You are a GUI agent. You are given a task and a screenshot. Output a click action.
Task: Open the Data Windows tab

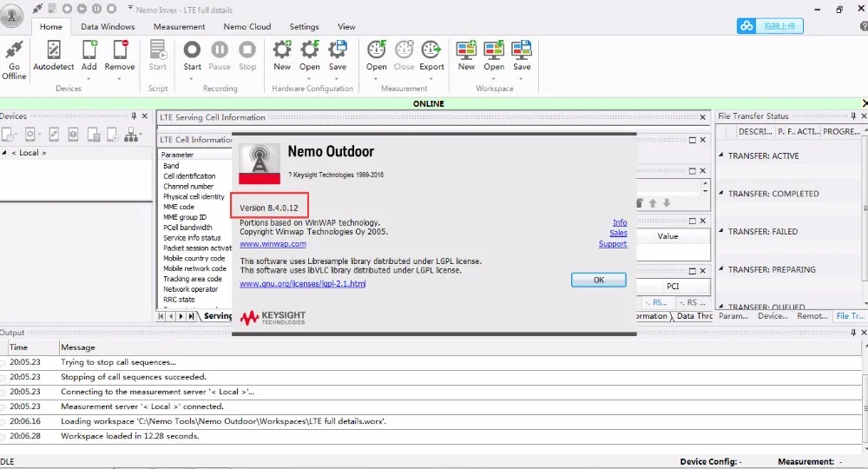[x=108, y=27]
